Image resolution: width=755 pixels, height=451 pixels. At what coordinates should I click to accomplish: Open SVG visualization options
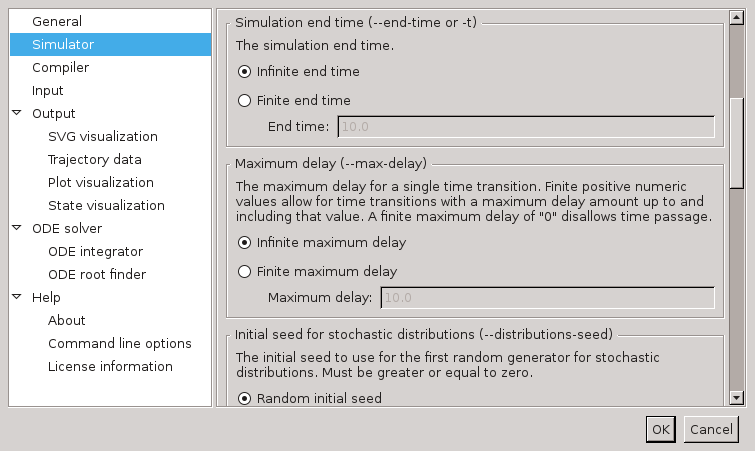click(x=102, y=136)
